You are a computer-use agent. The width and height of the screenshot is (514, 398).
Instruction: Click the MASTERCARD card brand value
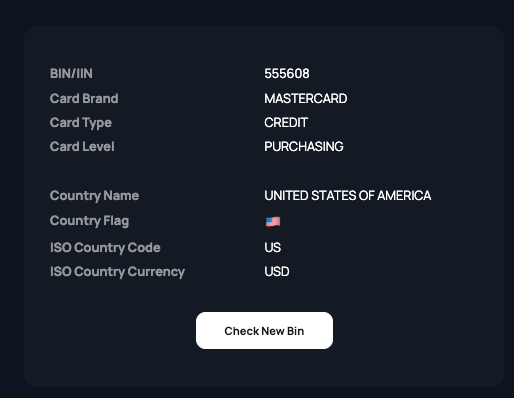[x=306, y=98]
